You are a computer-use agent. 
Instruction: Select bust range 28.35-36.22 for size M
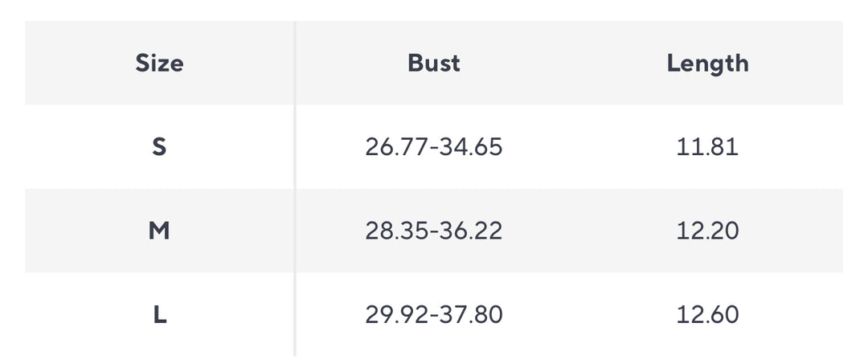click(x=434, y=231)
